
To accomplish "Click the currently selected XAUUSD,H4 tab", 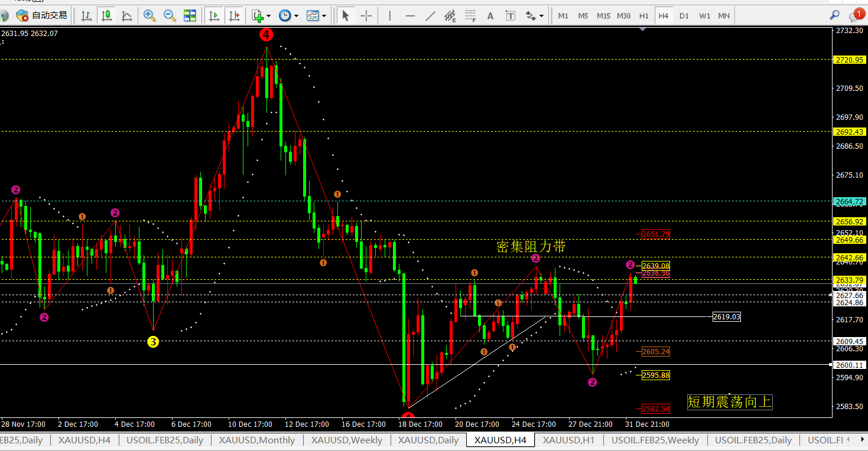I will [500, 440].
